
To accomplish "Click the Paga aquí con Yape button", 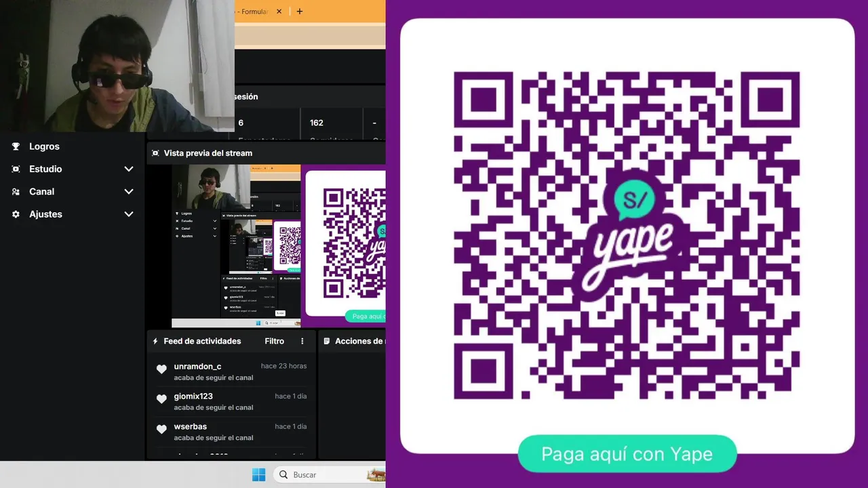I will 627,454.
